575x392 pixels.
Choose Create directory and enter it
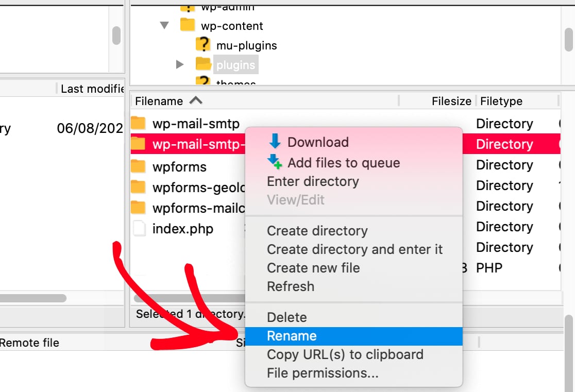354,249
